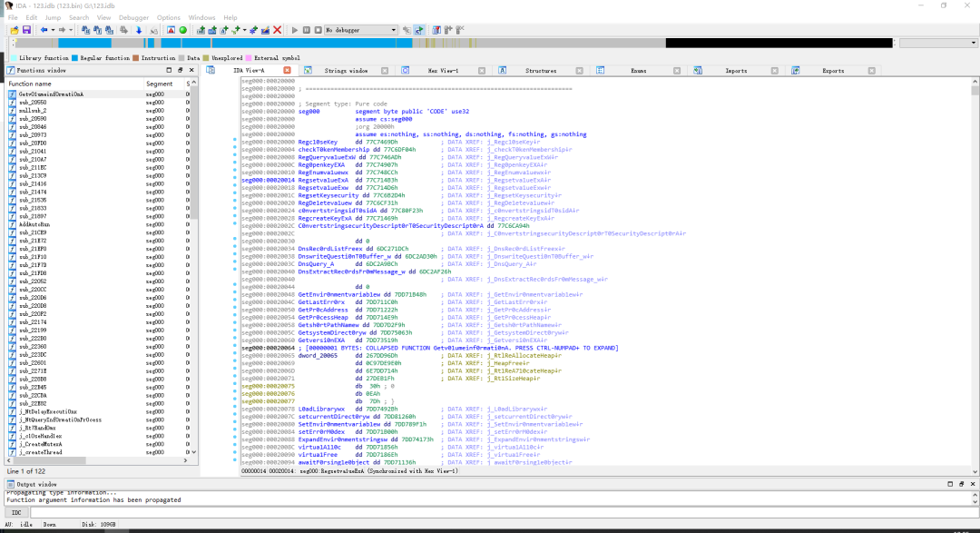
Task: Click the open file folder icon
Action: click(15, 30)
